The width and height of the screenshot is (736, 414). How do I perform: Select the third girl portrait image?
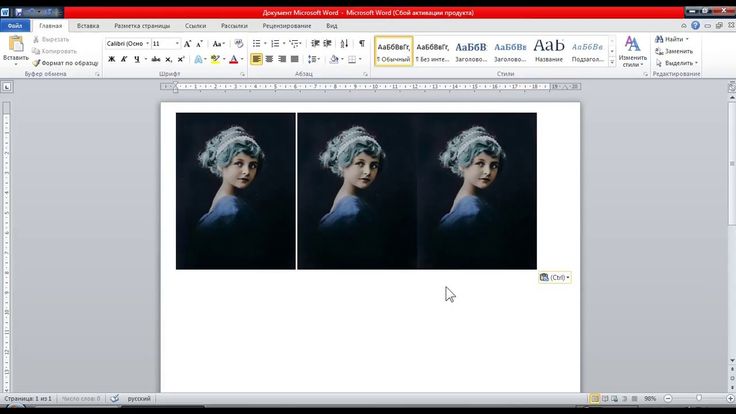pos(477,191)
